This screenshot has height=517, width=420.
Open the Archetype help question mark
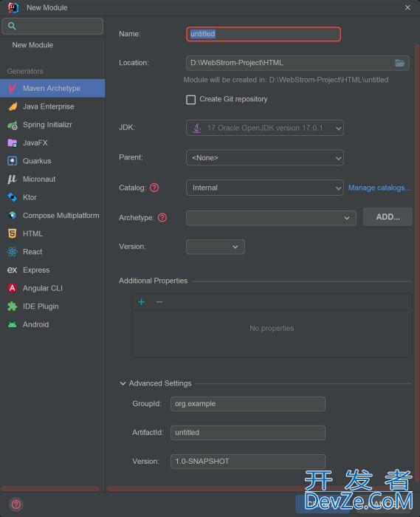162,218
